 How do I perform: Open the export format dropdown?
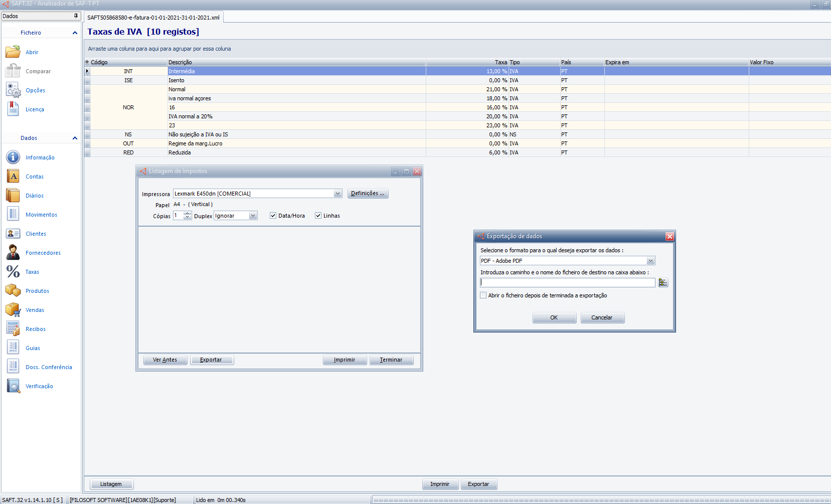point(650,261)
